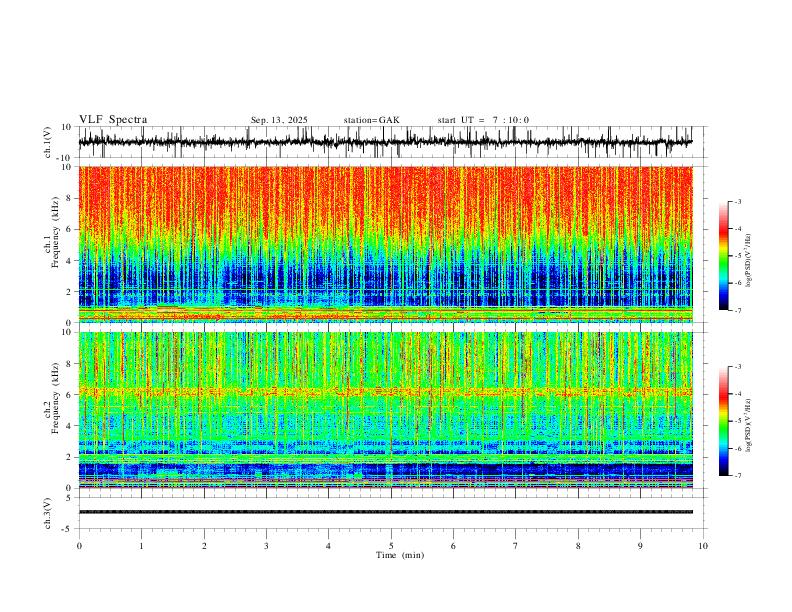Click the '-3' label on ch.1 color bar
The height and width of the screenshot is (612, 792).
(x=737, y=201)
